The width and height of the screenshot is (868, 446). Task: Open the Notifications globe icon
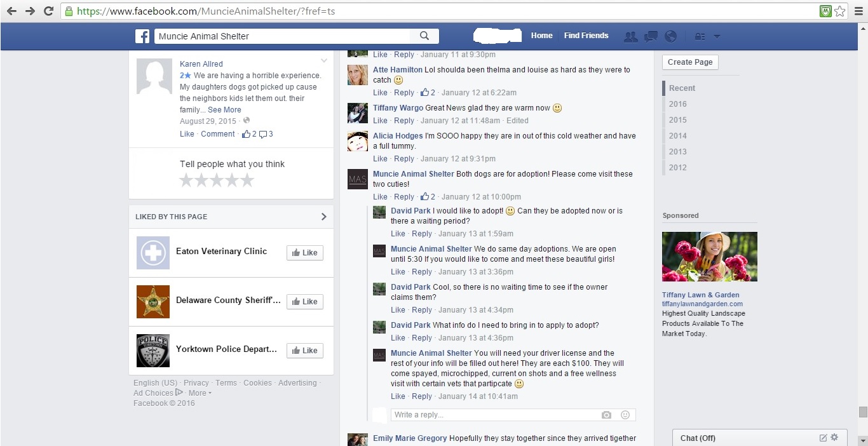[670, 36]
